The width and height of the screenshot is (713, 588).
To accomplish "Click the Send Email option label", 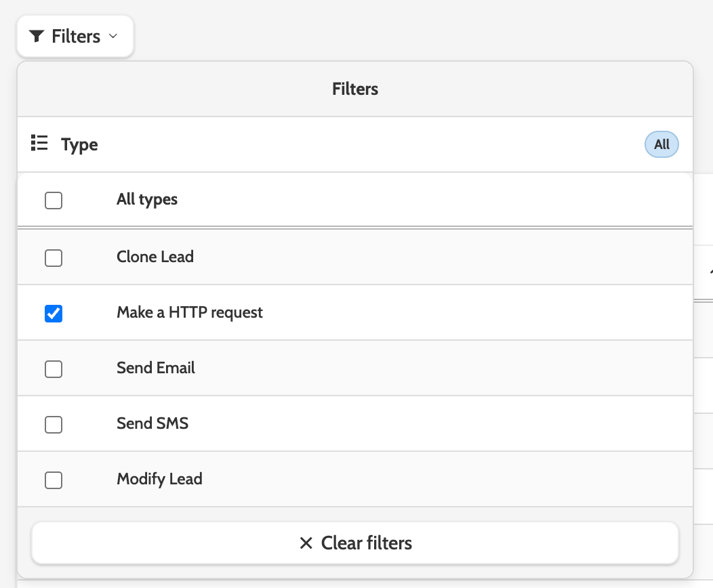I will coord(156,369).
